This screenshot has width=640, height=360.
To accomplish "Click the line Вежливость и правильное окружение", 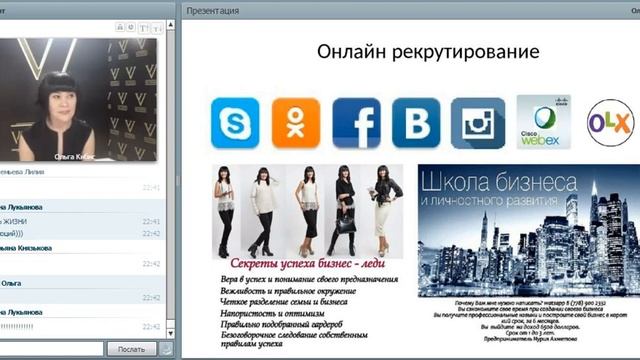I will tap(288, 291).
